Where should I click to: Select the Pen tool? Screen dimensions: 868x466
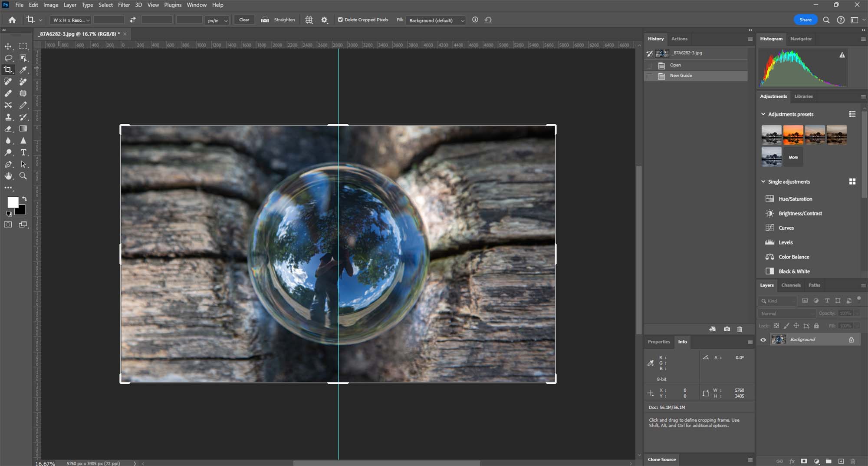tap(8, 164)
